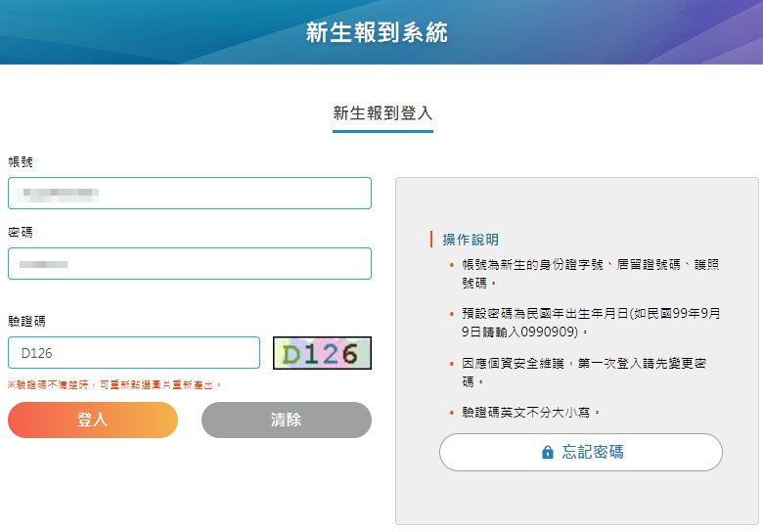This screenshot has height=532, width=763.
Task: Select the 新生報到登入 heading tab
Action: [x=382, y=112]
